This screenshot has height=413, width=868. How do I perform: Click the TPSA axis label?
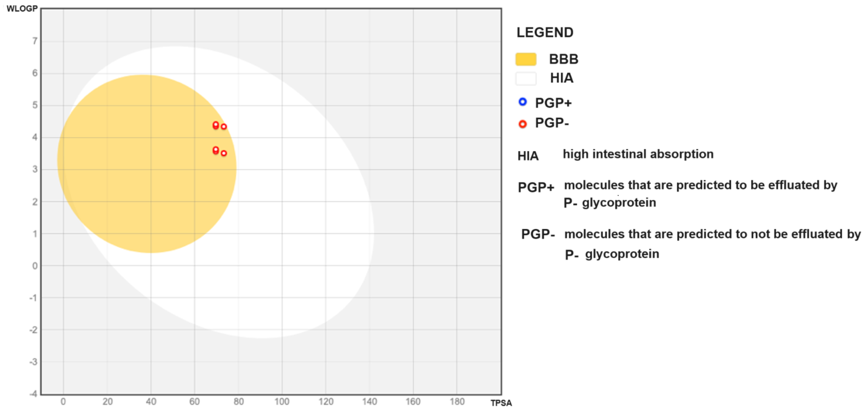click(x=501, y=403)
